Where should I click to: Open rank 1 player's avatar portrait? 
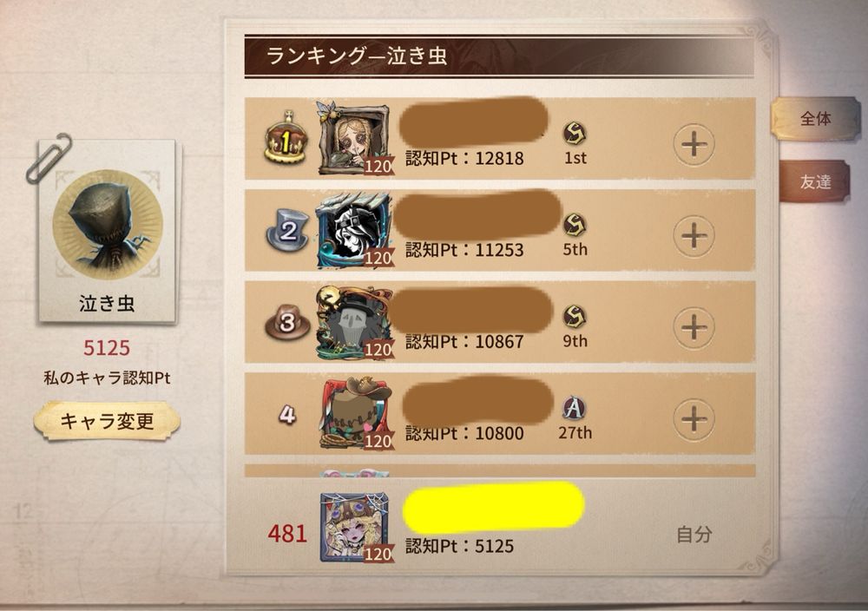(x=354, y=138)
